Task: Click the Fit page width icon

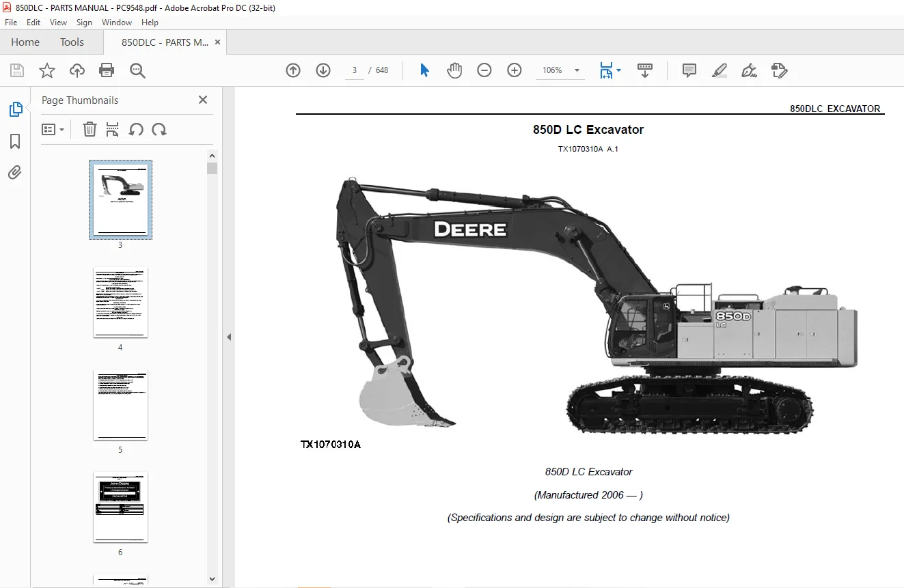Action: (606, 70)
